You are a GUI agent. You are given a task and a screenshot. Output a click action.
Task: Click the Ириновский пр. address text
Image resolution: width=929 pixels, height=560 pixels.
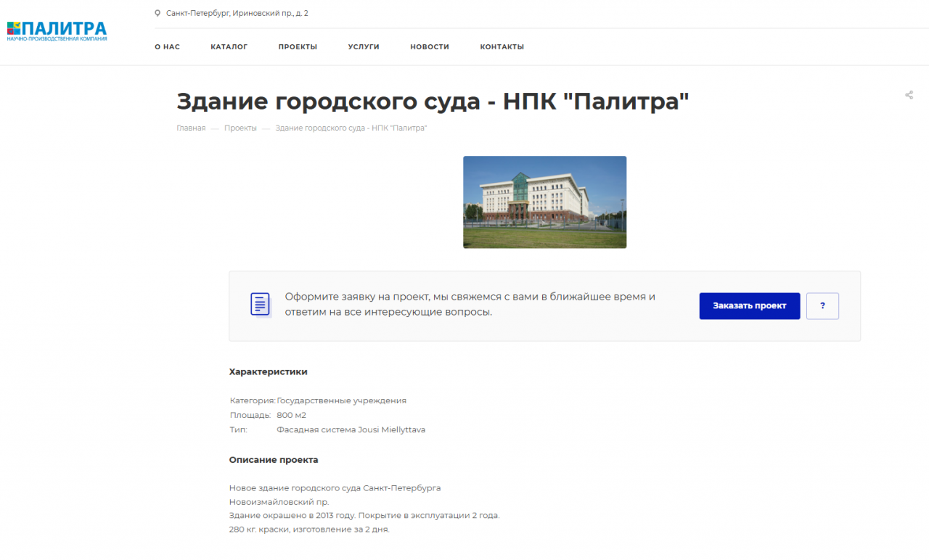[237, 13]
